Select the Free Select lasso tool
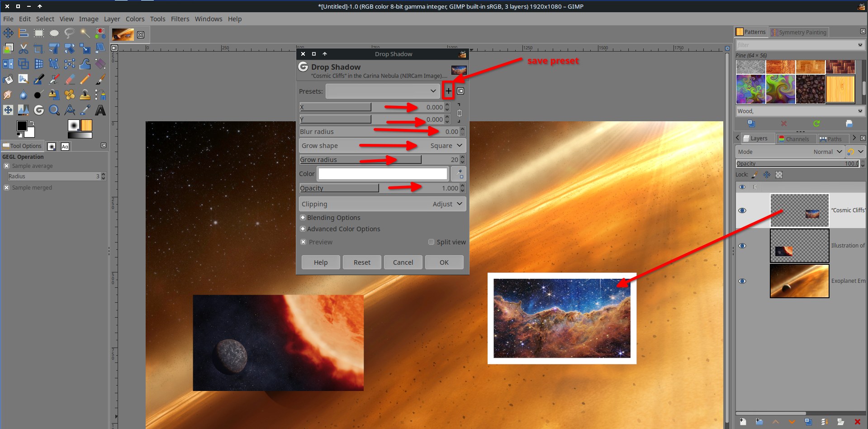The height and width of the screenshot is (429, 868). [x=70, y=33]
